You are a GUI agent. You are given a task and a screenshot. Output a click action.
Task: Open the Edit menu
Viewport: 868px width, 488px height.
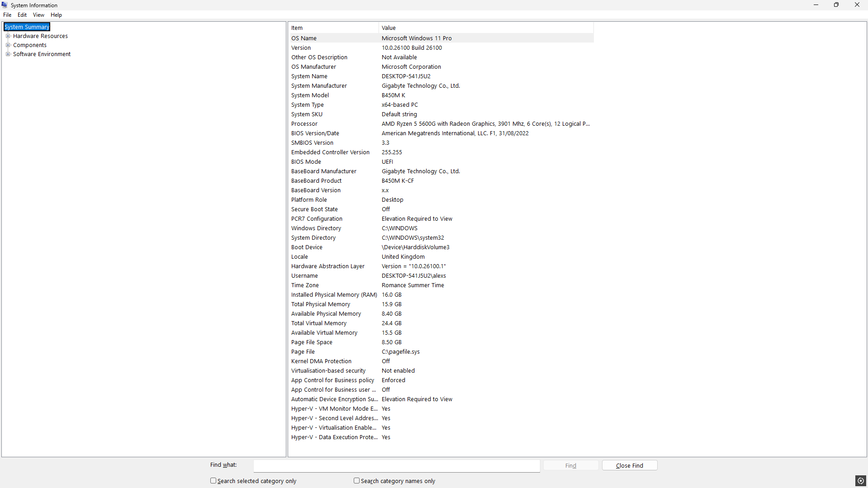tap(22, 15)
